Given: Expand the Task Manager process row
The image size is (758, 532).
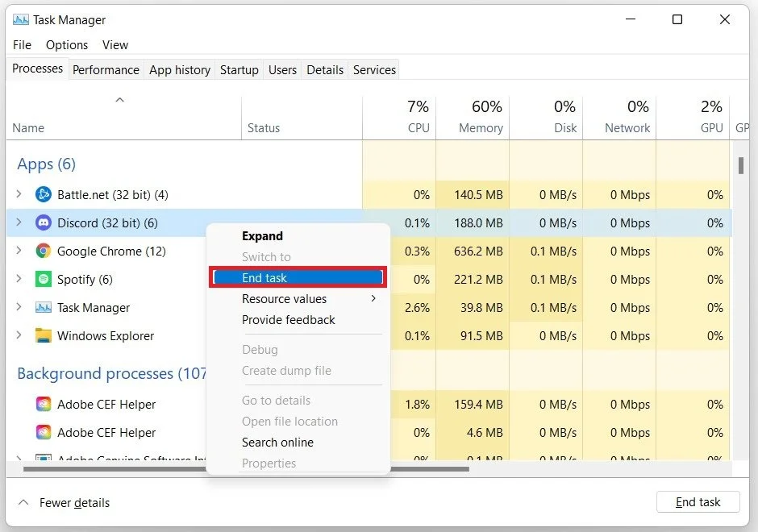Looking at the screenshot, I should (x=19, y=307).
